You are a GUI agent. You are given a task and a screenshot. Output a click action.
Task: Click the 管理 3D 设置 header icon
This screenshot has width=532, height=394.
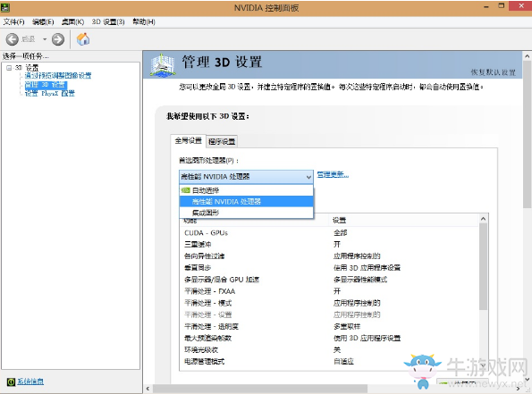163,64
